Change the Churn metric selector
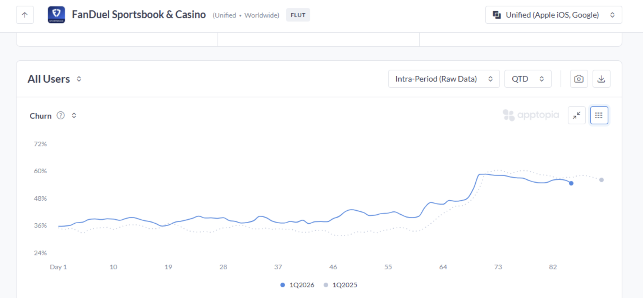Image resolution: width=644 pixels, height=298 pixels. (74, 115)
